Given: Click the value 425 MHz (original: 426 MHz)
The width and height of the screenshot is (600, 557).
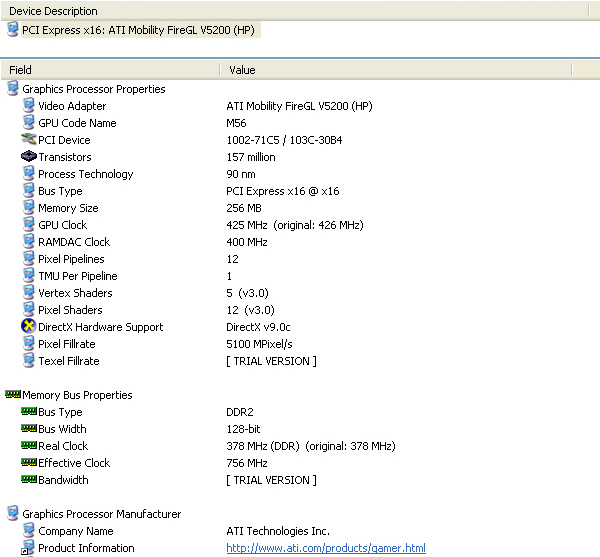Looking at the screenshot, I should 295,225.
